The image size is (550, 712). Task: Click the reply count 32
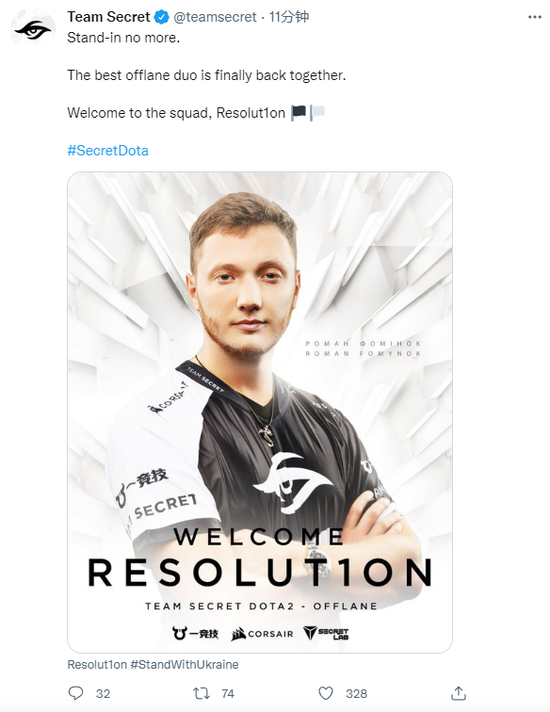(103, 693)
